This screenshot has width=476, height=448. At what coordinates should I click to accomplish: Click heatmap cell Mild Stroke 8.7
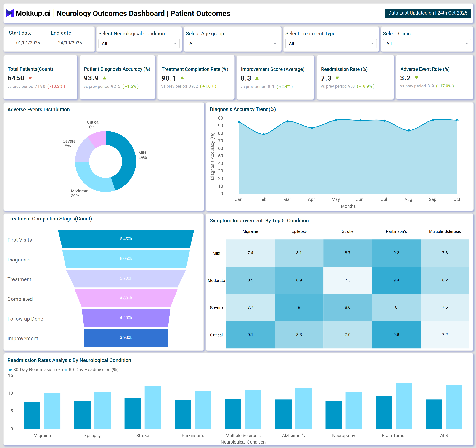[347, 253]
